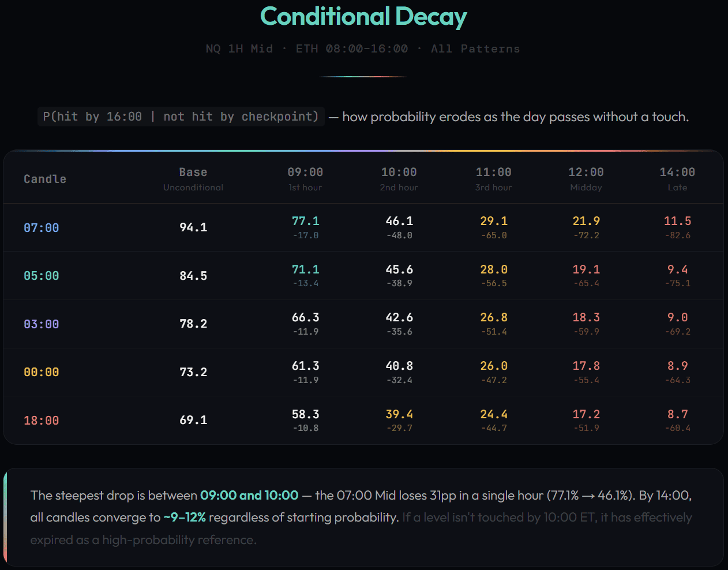Click the highlighted "~9–12%" text

185,517
